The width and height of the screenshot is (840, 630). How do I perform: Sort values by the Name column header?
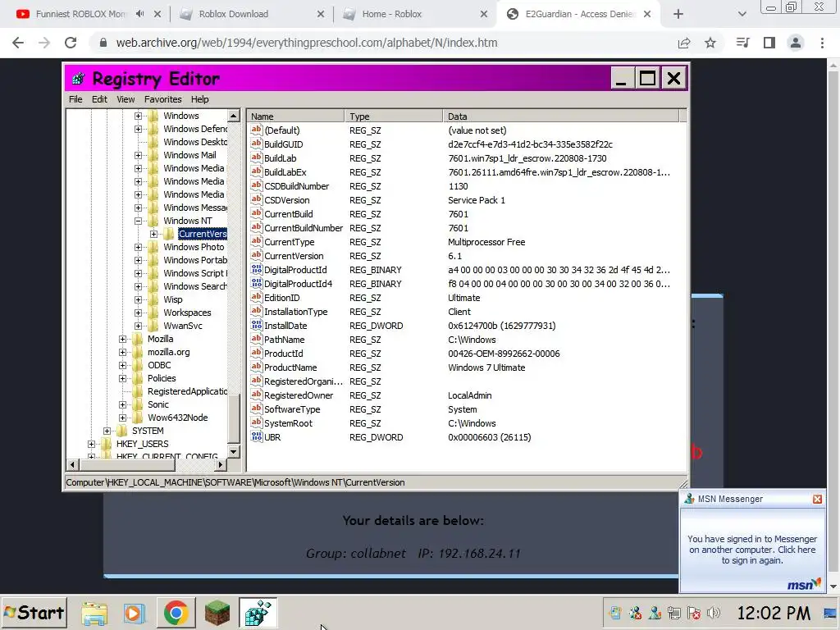pos(295,116)
